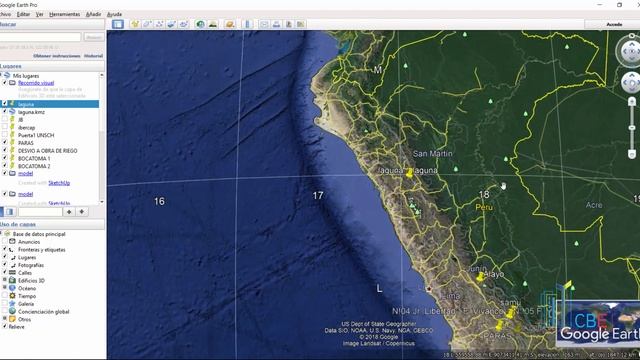Click the first SketchUp link
This screenshot has width=640, height=360.
point(59,183)
